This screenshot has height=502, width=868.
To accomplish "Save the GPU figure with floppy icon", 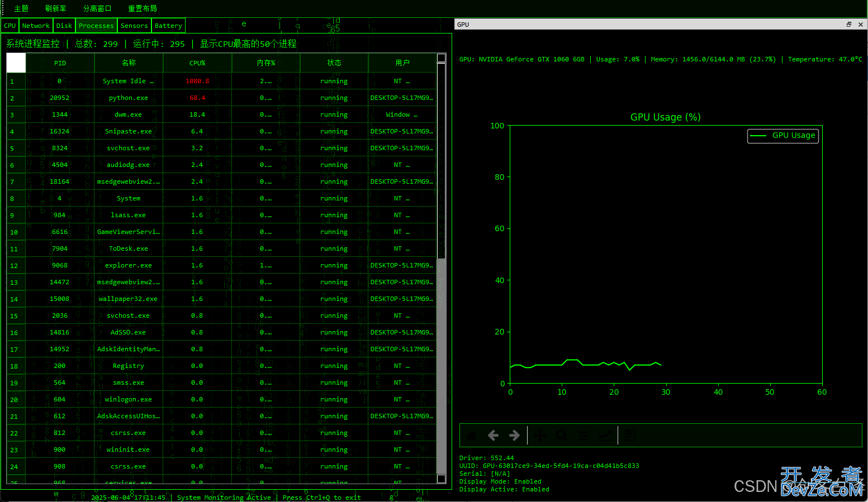I will tap(630, 436).
